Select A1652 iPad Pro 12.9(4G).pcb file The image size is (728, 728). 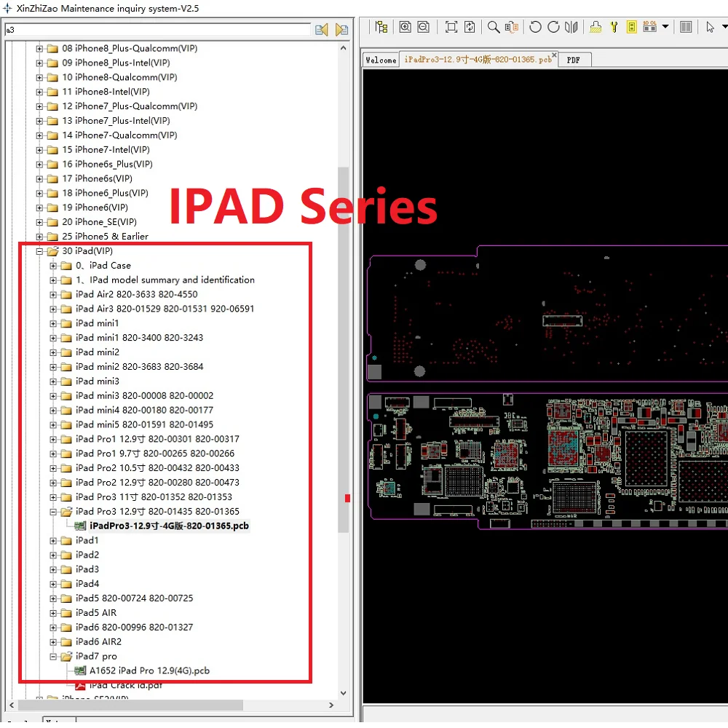pos(149,671)
